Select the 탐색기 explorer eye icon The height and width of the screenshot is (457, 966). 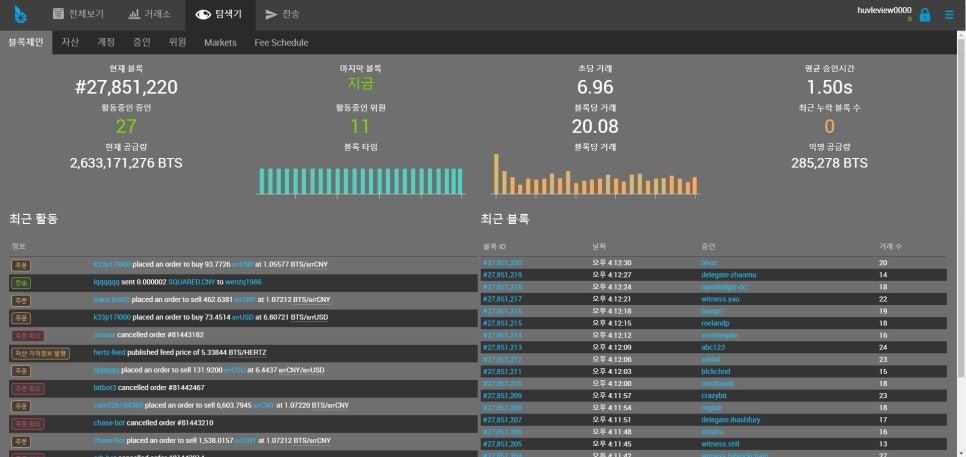204,14
